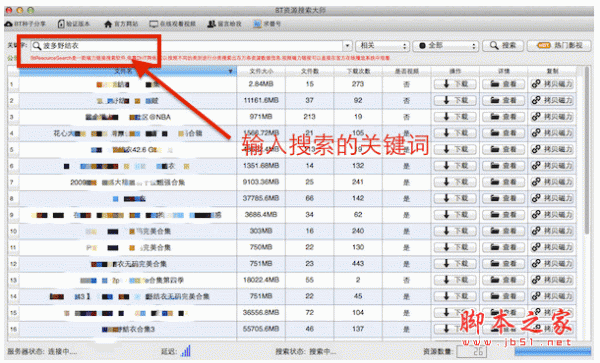This screenshot has height=363, width=600.
Task: Click the 延迟 signal strength icon
Action: coord(186,351)
